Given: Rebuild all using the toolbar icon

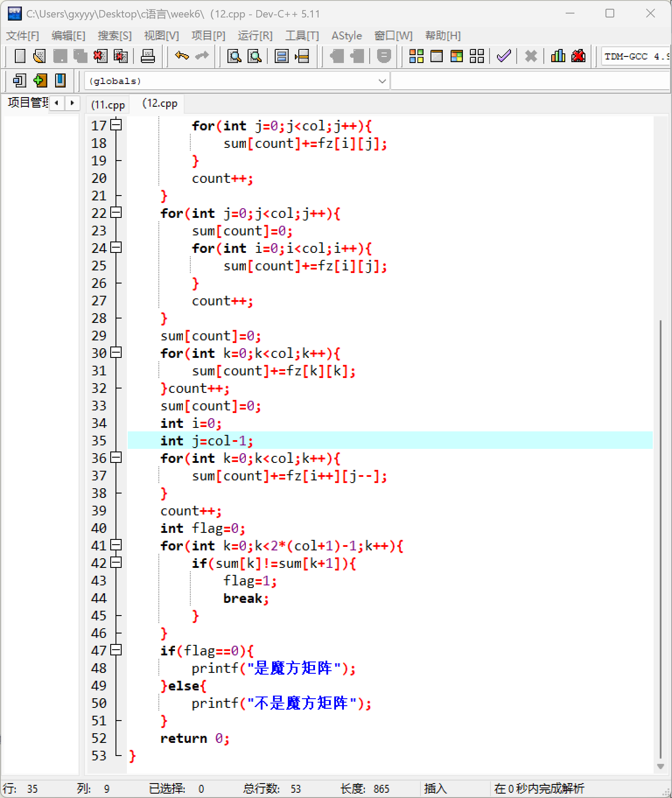Looking at the screenshot, I should (477, 56).
